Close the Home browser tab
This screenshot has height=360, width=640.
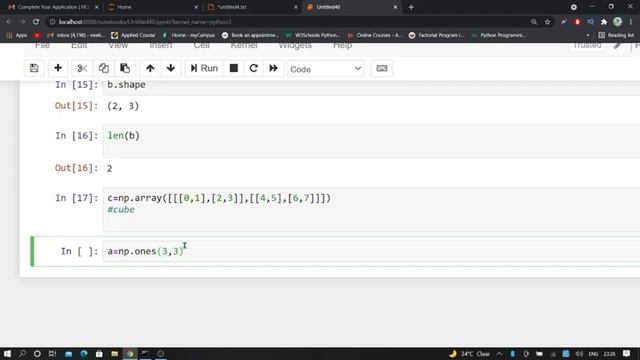(x=196, y=7)
